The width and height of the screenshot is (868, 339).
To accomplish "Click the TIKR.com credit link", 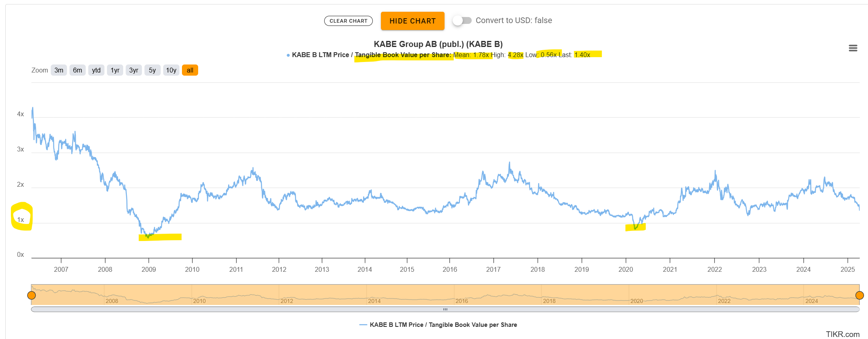I will pos(842,334).
